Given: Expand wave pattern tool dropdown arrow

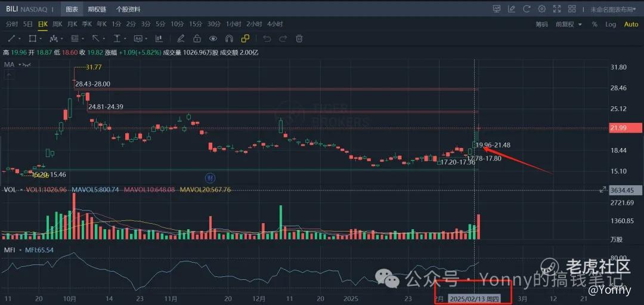Looking at the screenshot, I should (x=61, y=39).
